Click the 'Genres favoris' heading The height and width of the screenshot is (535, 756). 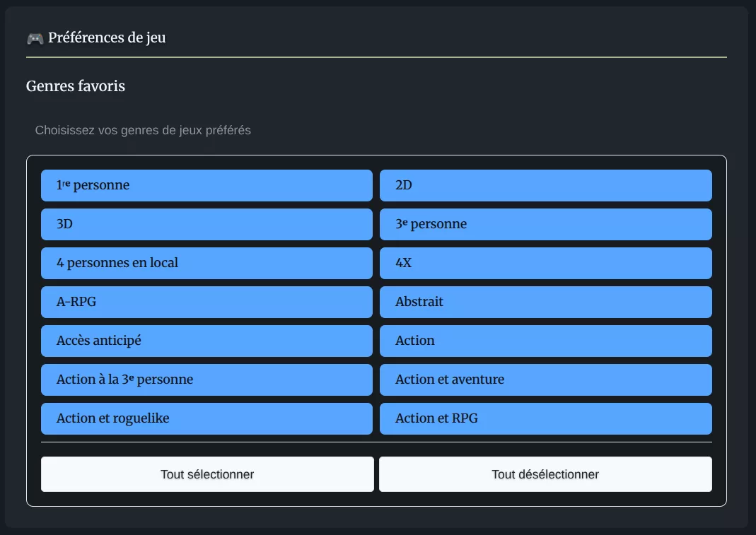coord(76,86)
